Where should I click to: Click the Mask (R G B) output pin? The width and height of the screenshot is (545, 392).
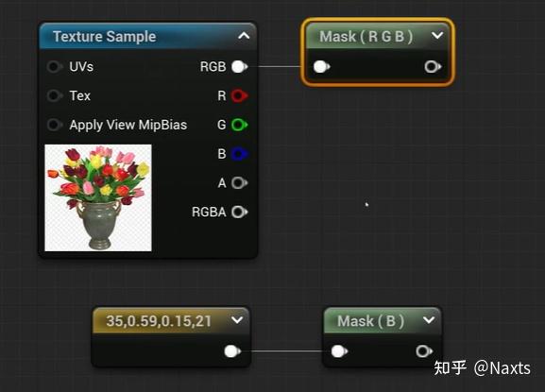[433, 67]
